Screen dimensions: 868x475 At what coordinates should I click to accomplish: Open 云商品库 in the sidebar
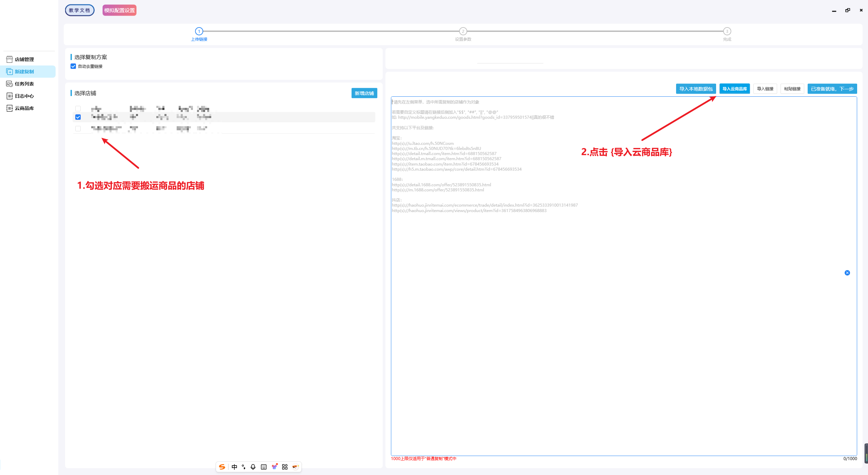28,108
